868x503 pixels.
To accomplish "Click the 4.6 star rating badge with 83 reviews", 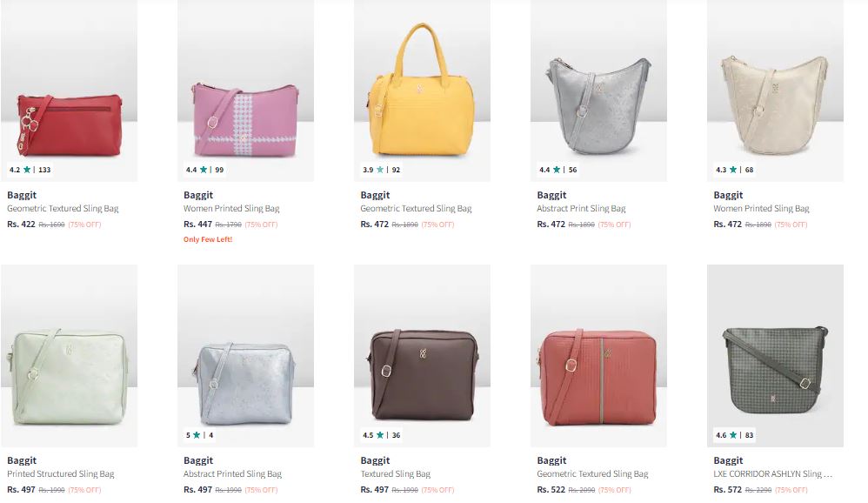I will point(735,435).
